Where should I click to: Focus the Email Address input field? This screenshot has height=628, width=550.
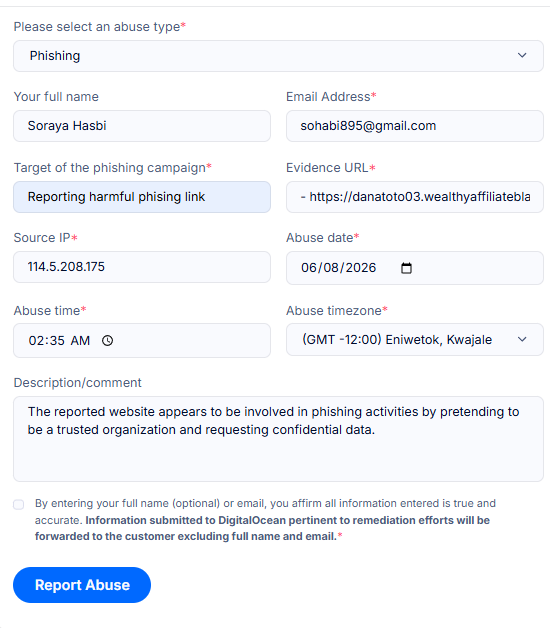pyautogui.click(x=415, y=126)
